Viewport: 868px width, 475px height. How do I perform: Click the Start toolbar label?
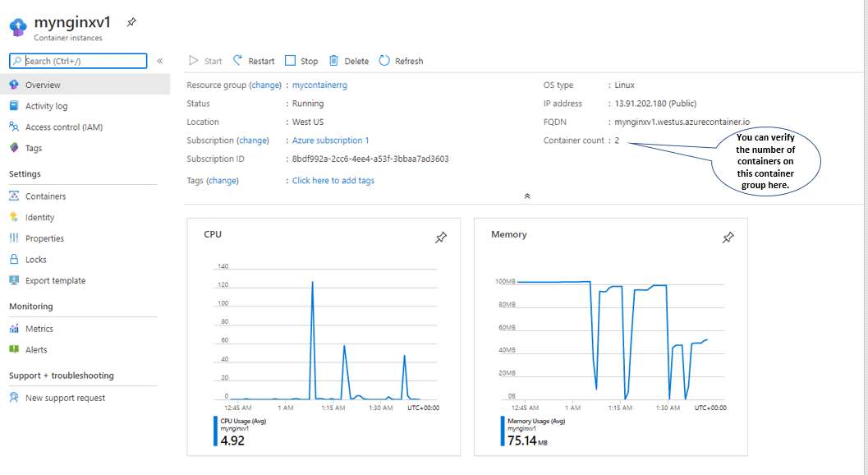point(214,62)
